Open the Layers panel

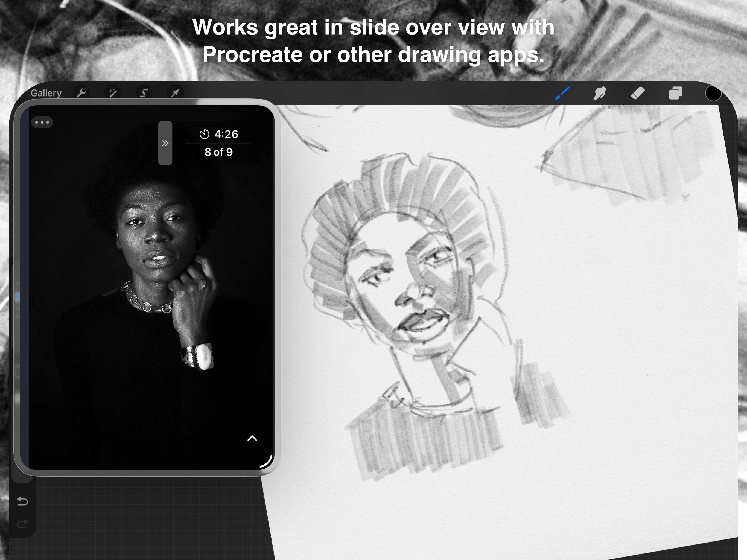pyautogui.click(x=675, y=94)
